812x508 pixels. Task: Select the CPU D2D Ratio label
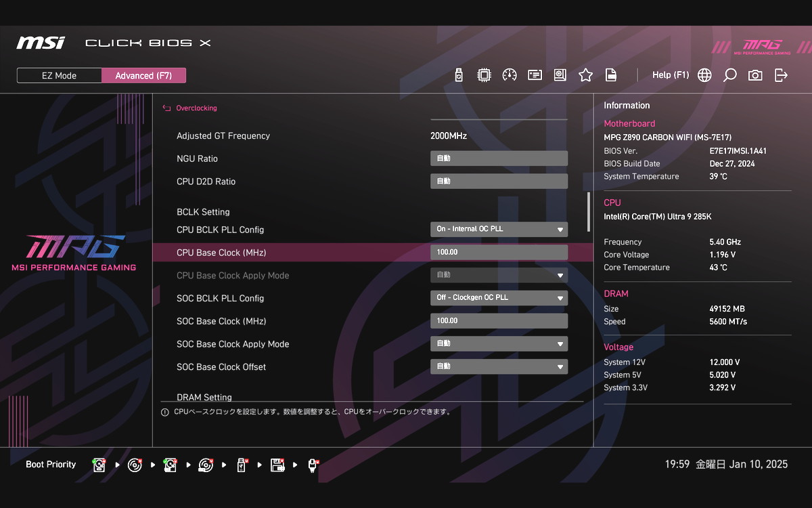(x=206, y=182)
